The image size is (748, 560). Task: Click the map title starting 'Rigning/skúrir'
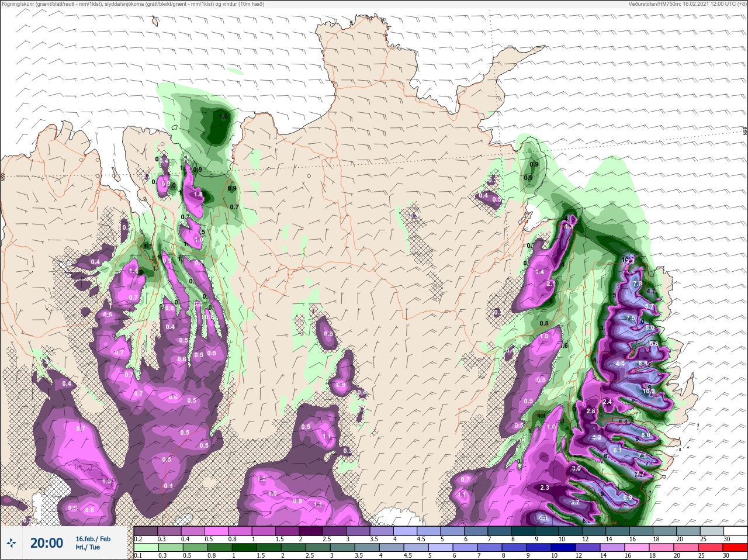pyautogui.click(x=133, y=4)
